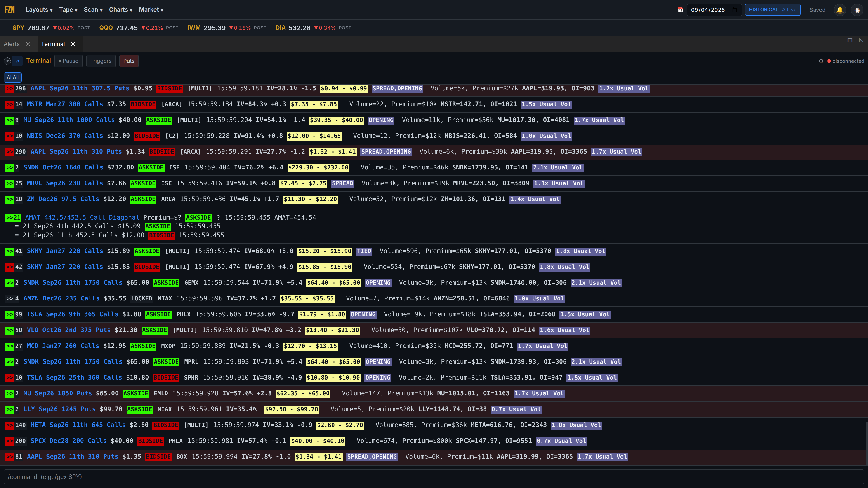Image resolution: width=868 pixels, height=488 pixels.
Task: Open LLY Sep26 1245 Puts contract
Action: pos(60,410)
